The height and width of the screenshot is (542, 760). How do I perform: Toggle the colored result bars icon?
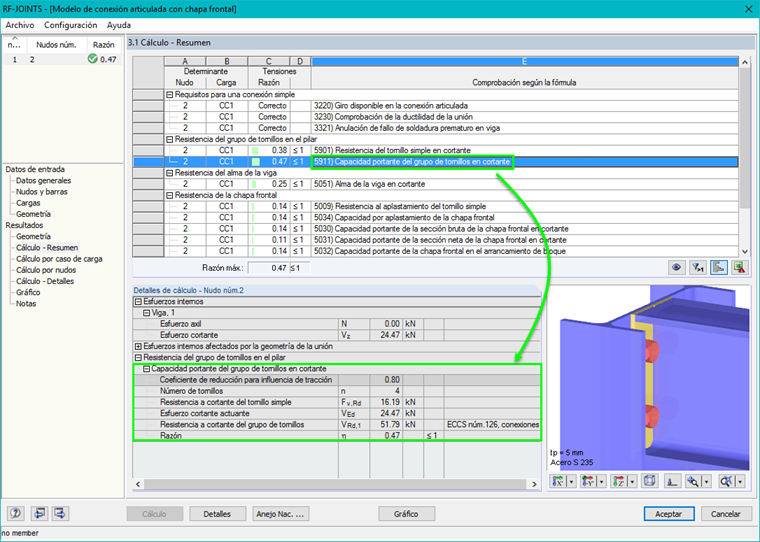point(719,267)
